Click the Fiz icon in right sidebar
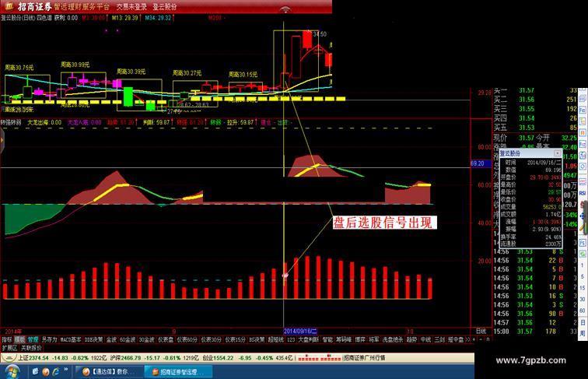 (x=583, y=144)
